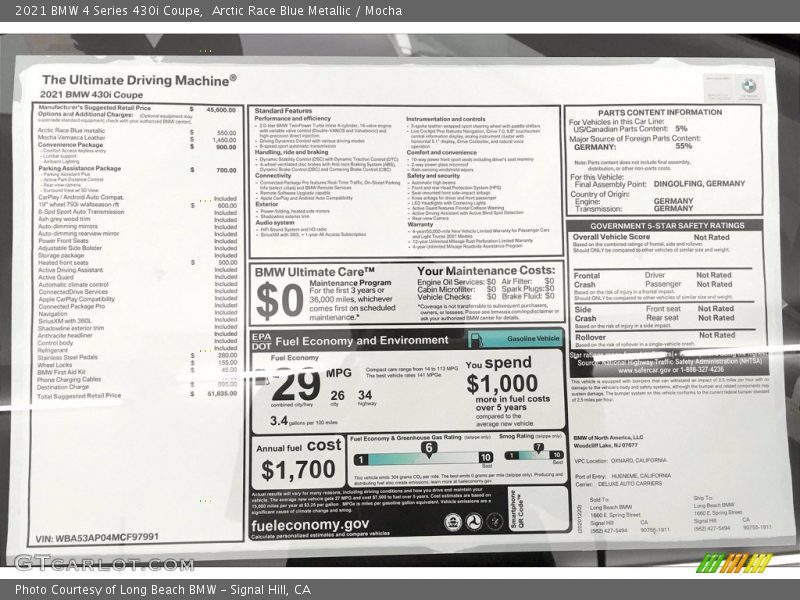Click the 'BMW Ultimate Care' heading
800x600 pixels.
point(315,272)
